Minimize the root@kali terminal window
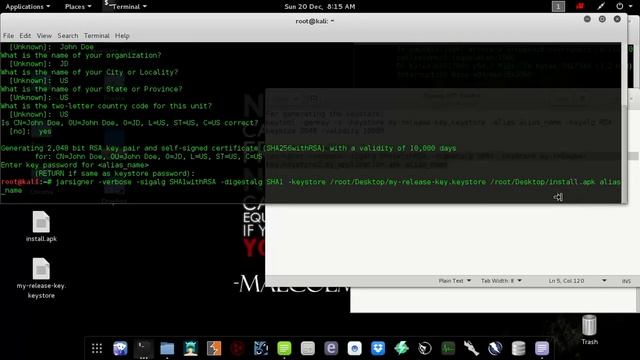The image size is (640, 360). [x=587, y=19]
